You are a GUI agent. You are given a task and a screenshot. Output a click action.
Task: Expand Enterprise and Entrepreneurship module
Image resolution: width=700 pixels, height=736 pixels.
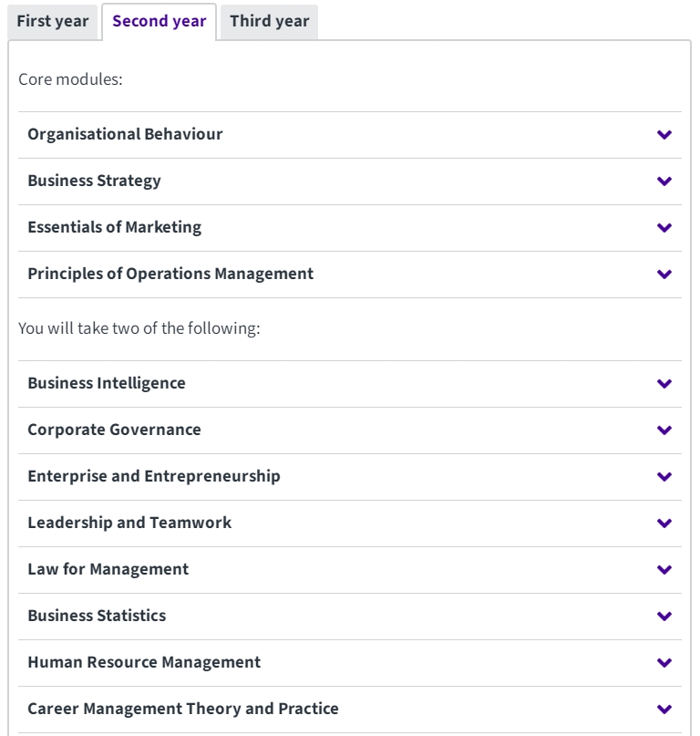(x=350, y=476)
